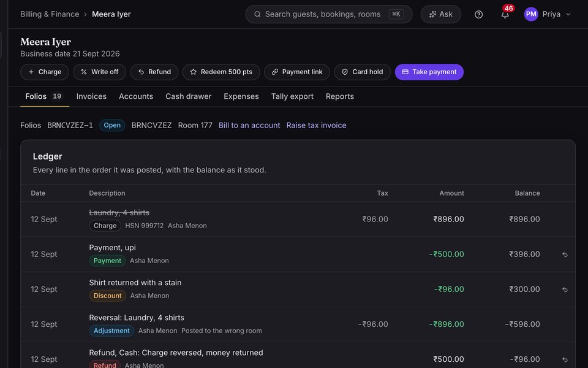Click the Take payment button

[429, 72]
